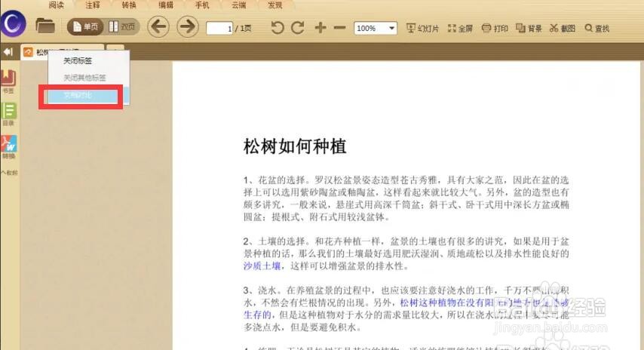Open the 目录 outline sidebar panel
The width and height of the screenshot is (644, 350).
click(x=8, y=114)
